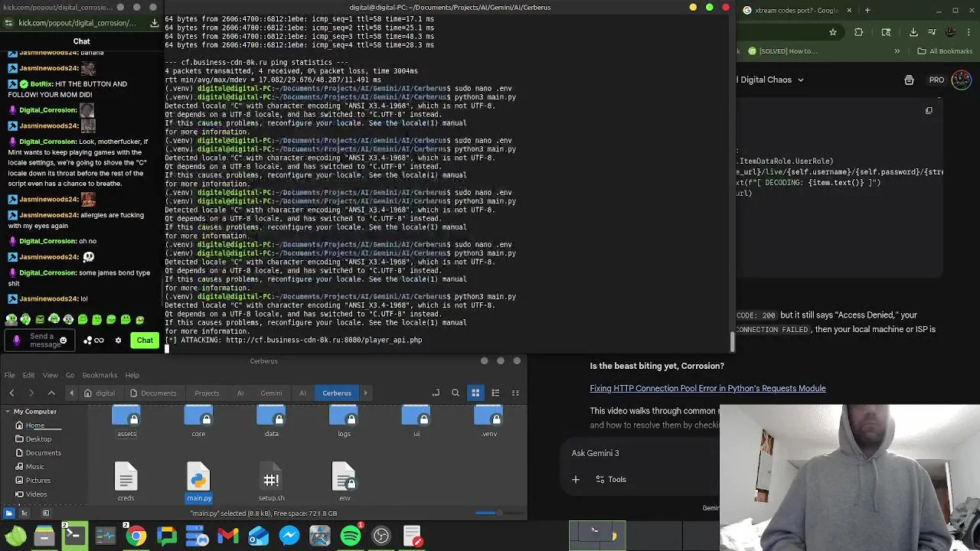
Task: Hide the file manager sidebar
Action: [x=46, y=513]
